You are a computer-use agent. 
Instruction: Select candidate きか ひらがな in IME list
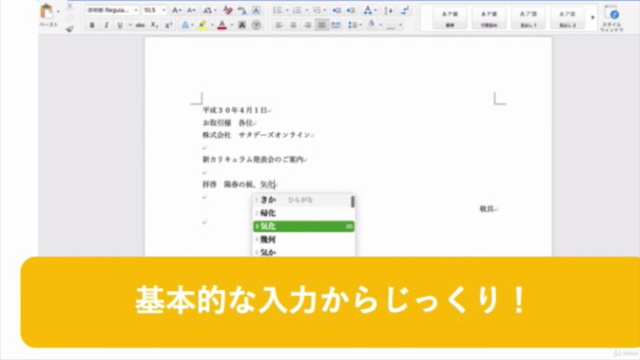point(301,200)
